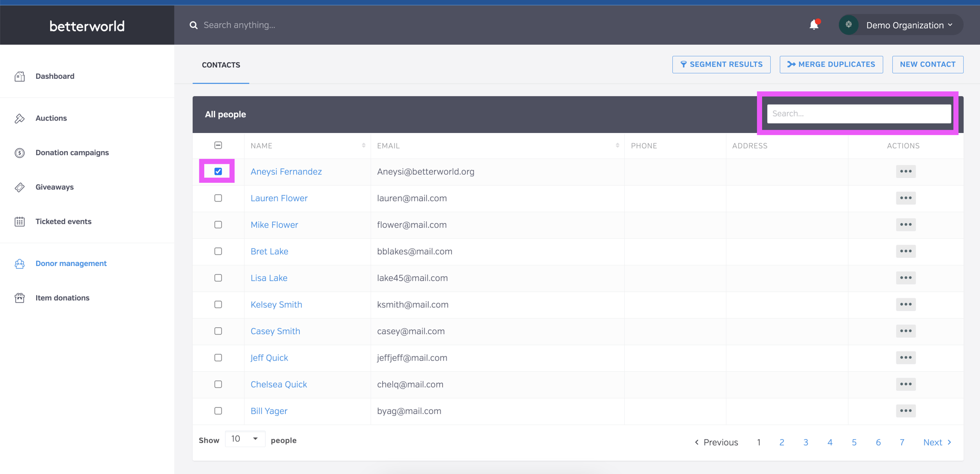Switch to the CONTACTS tab

pos(221,65)
